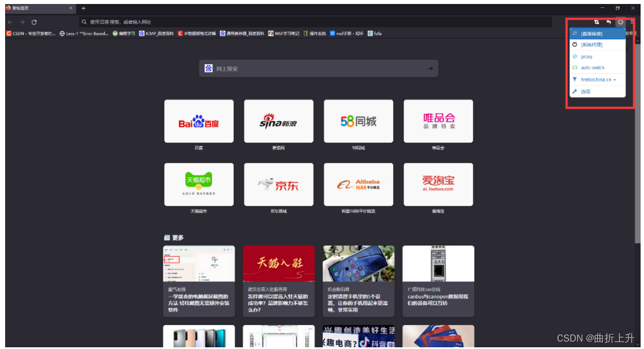The image size is (644, 349).
Task: Open the 京东 shortcut tile
Action: pyautogui.click(x=279, y=184)
